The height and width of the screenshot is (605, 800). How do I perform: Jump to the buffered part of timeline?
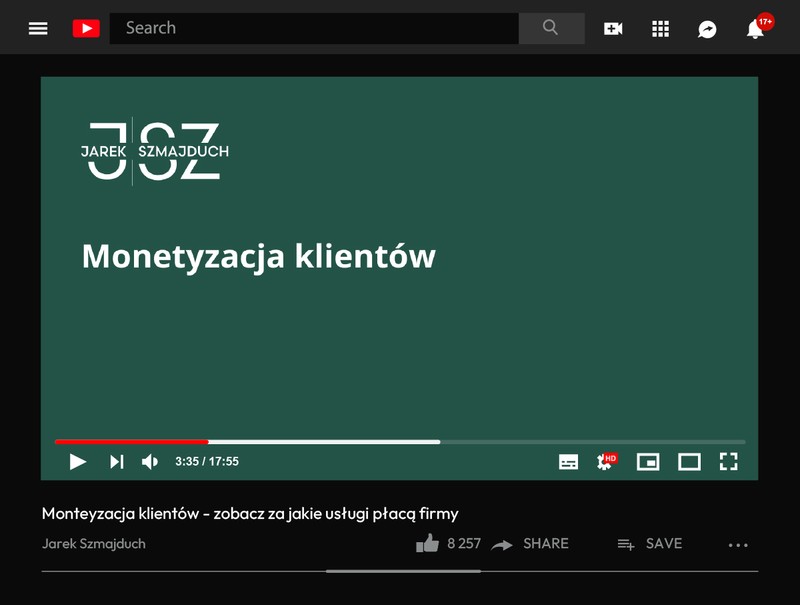point(324,442)
